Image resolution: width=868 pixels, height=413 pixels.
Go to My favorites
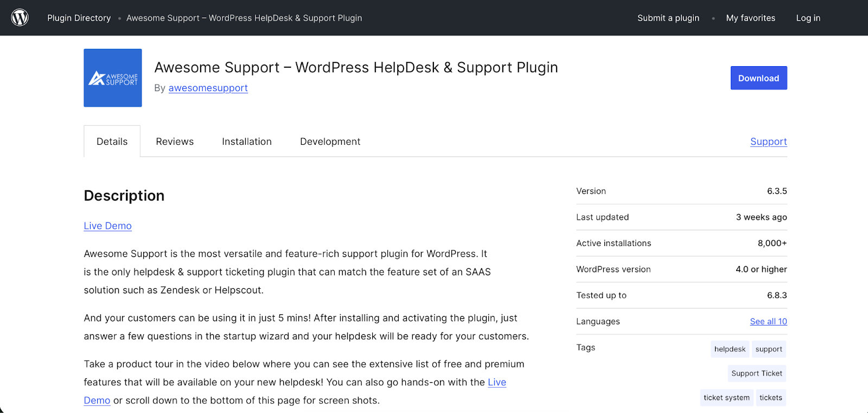pyautogui.click(x=751, y=18)
